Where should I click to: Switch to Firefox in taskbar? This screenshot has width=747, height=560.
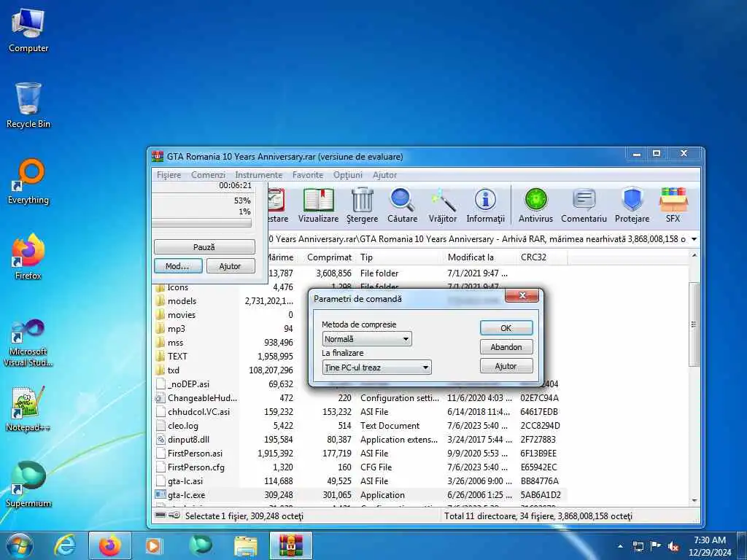click(109, 545)
